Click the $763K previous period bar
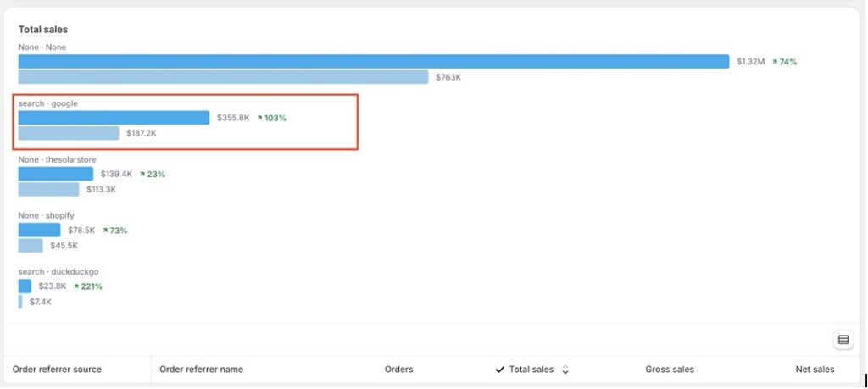 tap(223, 77)
